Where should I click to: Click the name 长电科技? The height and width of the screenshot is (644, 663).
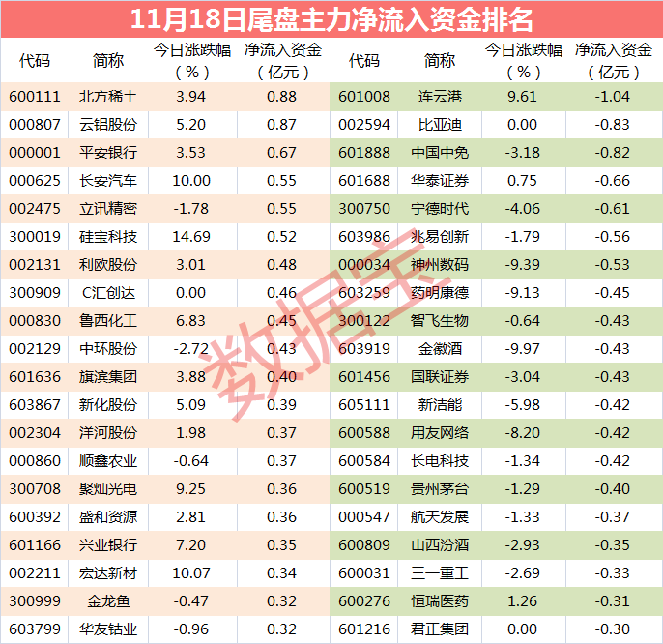440,461
